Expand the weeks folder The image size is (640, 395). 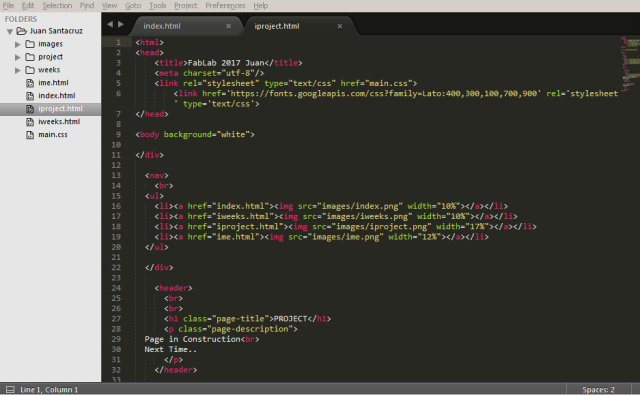tap(18, 70)
